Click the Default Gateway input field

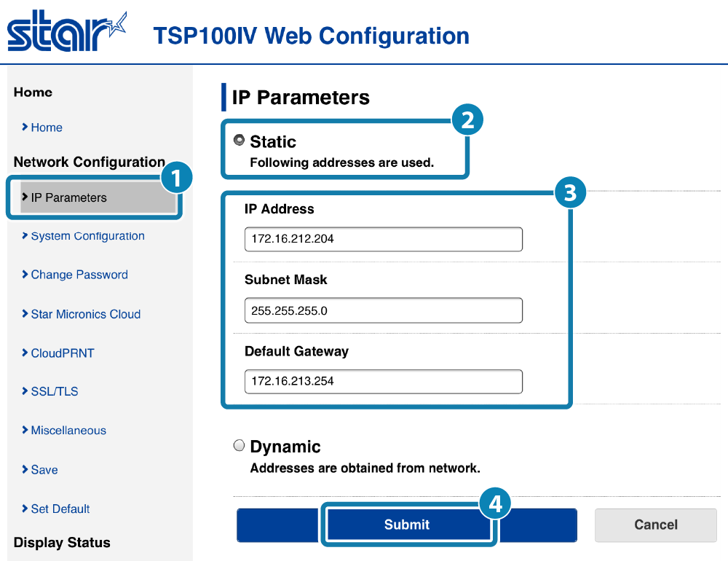tap(384, 382)
